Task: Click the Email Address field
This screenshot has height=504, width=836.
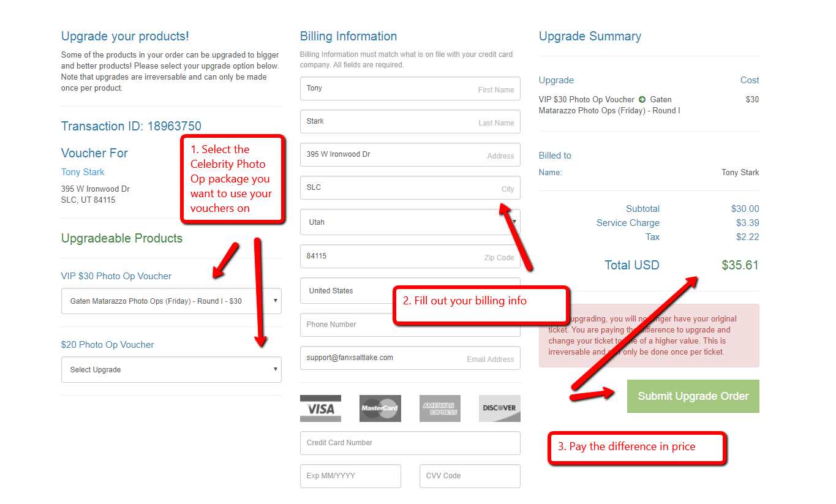Action: point(410,358)
